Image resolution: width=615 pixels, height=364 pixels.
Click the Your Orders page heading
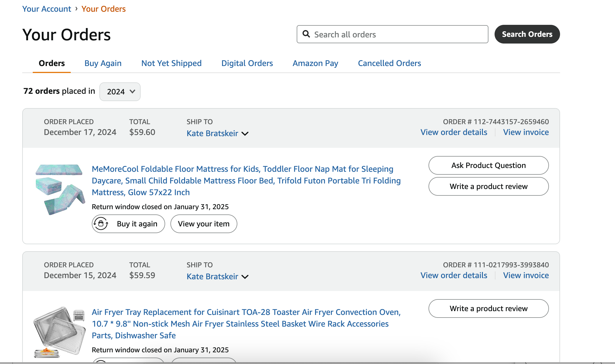coord(67,35)
